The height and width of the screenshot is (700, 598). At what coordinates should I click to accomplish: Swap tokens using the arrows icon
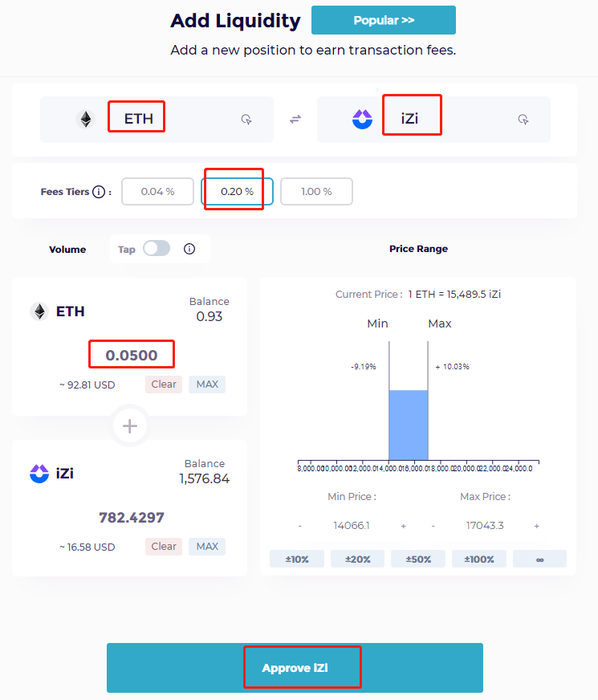pos(295,120)
